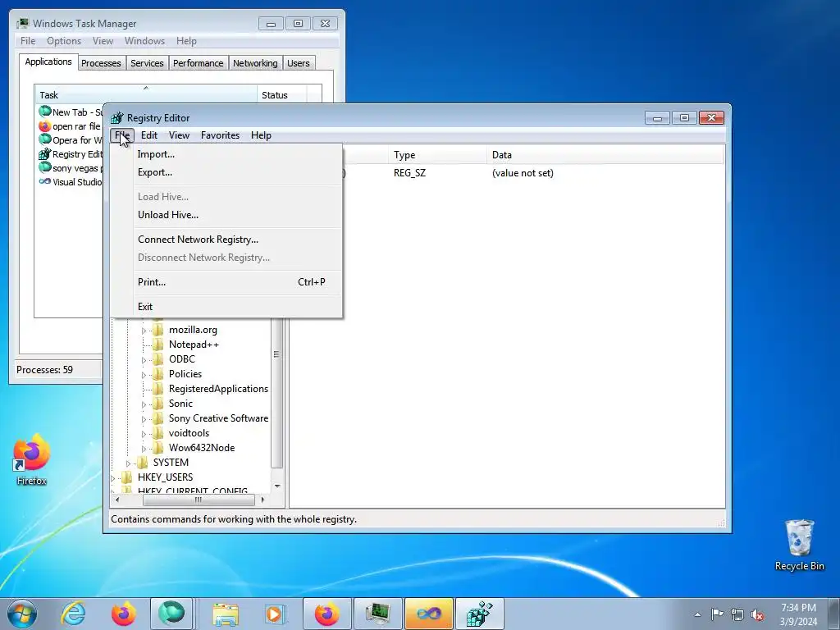Screen dimensions: 840x630
Task: Launch Internet Explorer from the taskbar
Action: (73, 614)
